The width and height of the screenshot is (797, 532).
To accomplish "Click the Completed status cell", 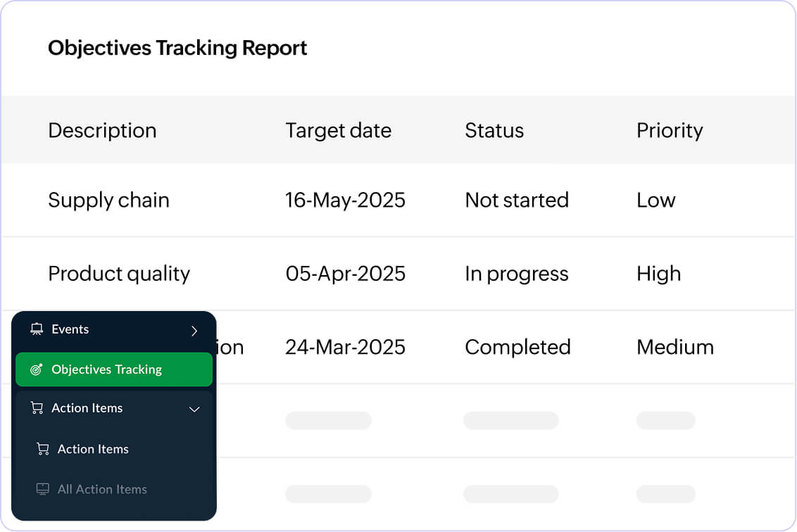I will coord(517,347).
